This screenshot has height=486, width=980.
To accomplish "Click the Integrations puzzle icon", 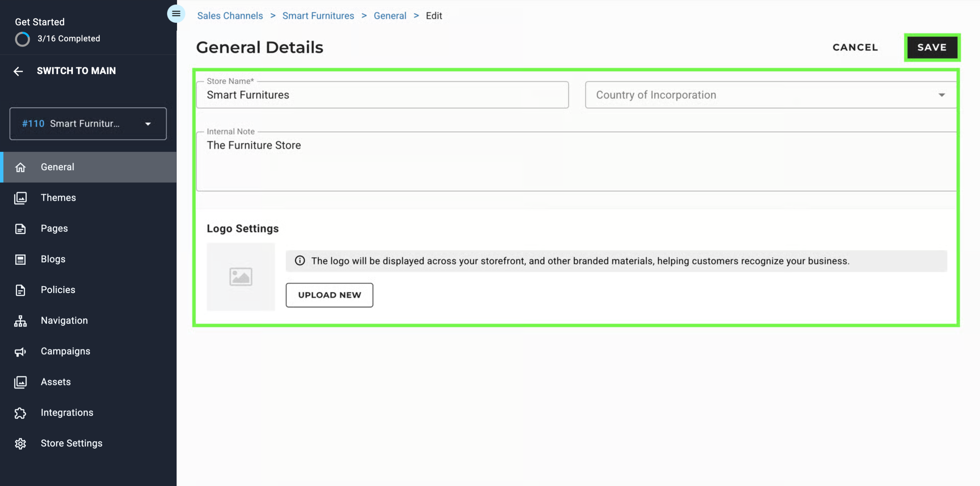I will tap(20, 413).
